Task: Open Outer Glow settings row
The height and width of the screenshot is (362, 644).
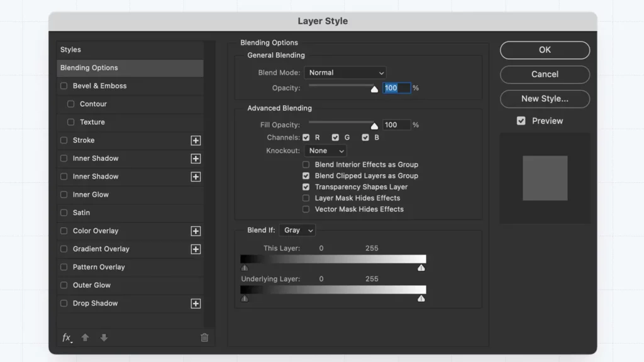Action: point(130,285)
